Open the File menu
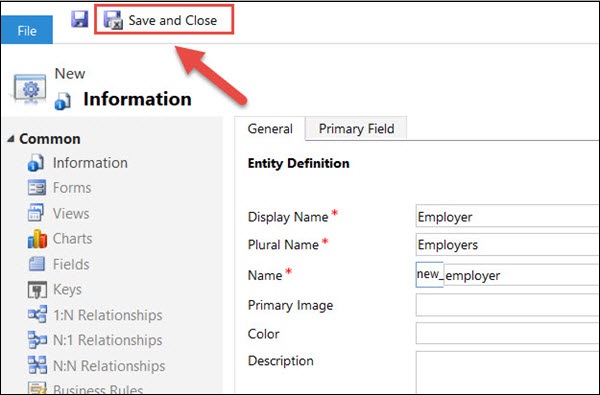 click(27, 30)
